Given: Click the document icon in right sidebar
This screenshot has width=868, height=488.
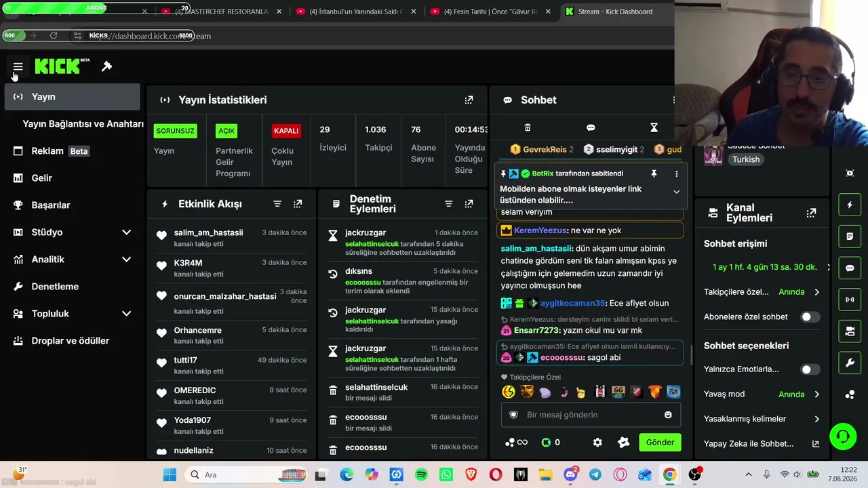Looking at the screenshot, I should pyautogui.click(x=850, y=237).
